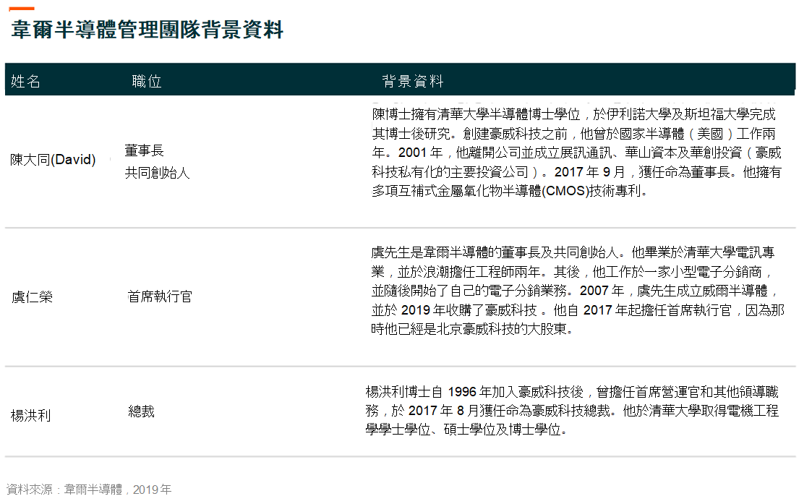Viewport: 812px width, 504px height.
Task: Click the line starting 楊洪利博士自 1996 年加入
Action: (x=572, y=392)
